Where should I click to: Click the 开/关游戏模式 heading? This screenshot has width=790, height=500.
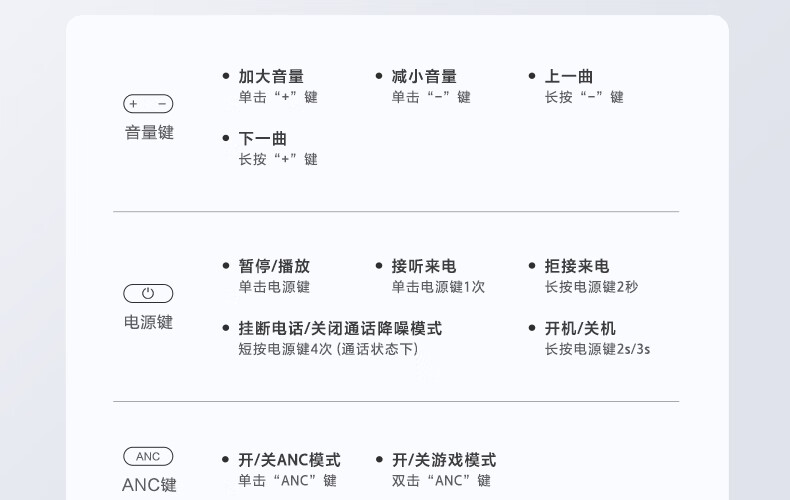point(444,460)
